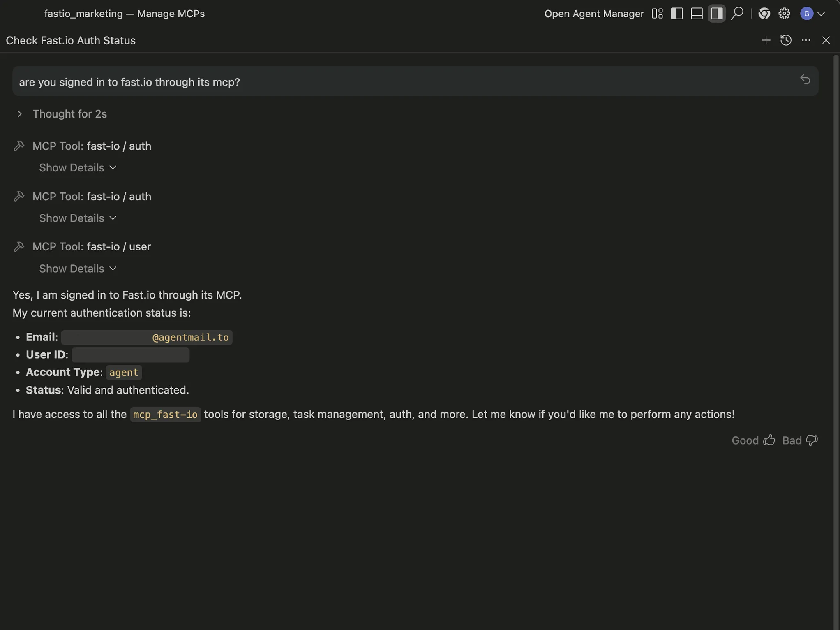This screenshot has height=630, width=840.
Task: Start a new chat with the plus icon
Action: 766,40
